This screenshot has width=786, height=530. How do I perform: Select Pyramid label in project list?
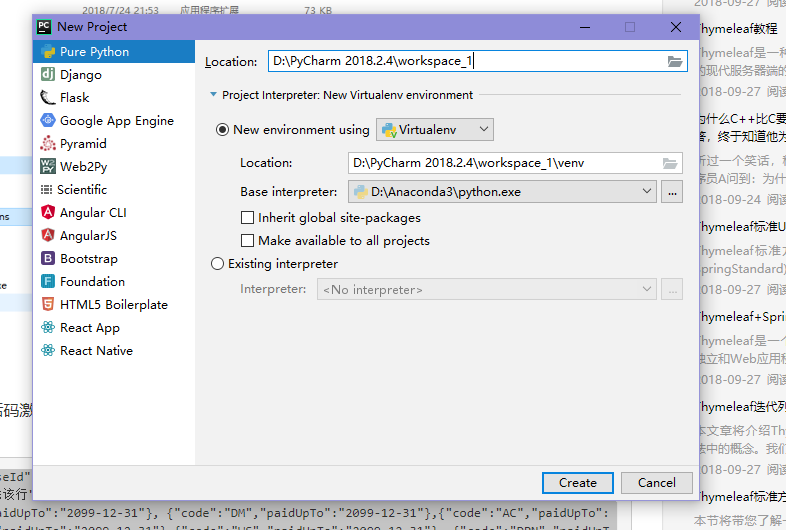83,144
